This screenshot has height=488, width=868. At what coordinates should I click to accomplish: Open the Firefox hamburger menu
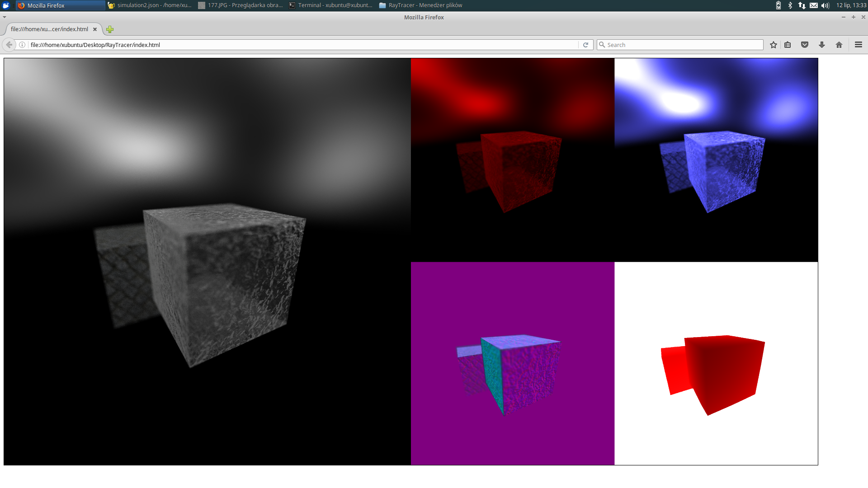[859, 45]
